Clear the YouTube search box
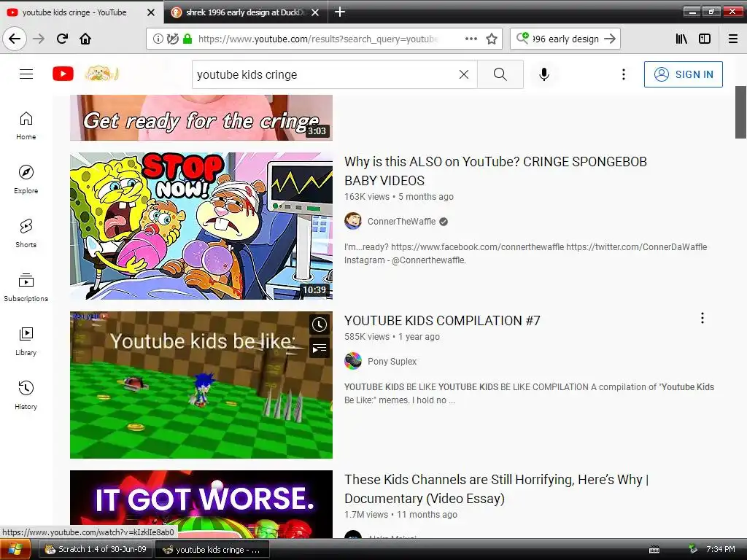The width and height of the screenshot is (747, 560). [464, 74]
